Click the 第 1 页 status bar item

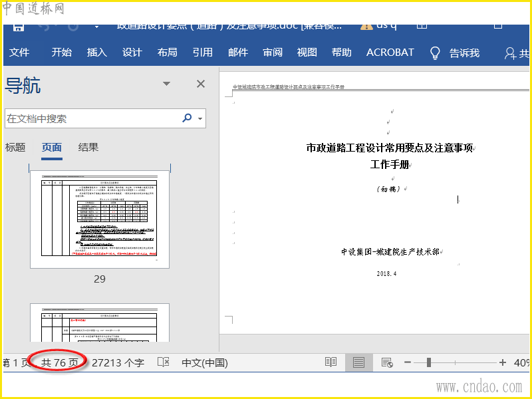pos(16,362)
